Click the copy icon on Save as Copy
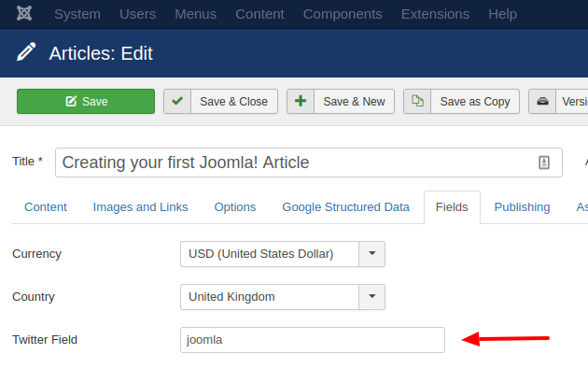Screen dimensions: 588x368 417,101
